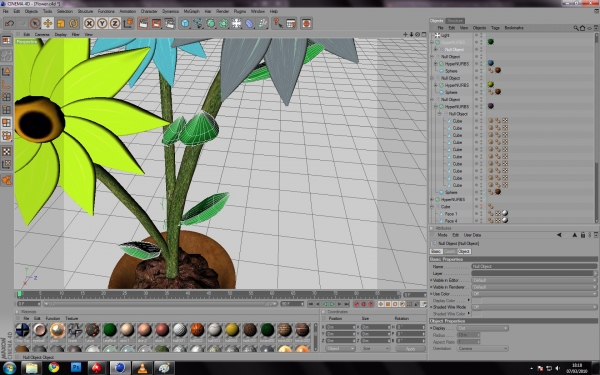Open the Orientation dropdown

pyautogui.click(x=483, y=349)
